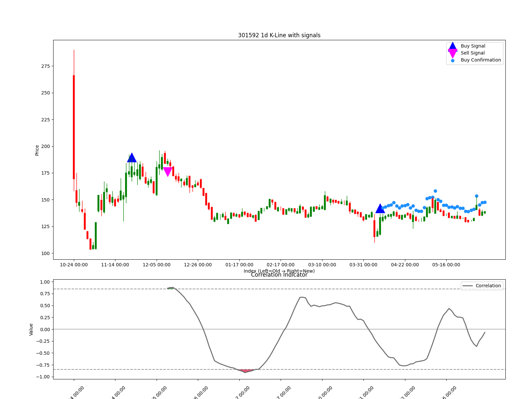Click the 'Buy Confirmation' legend label
The image size is (532, 399).
point(481,60)
